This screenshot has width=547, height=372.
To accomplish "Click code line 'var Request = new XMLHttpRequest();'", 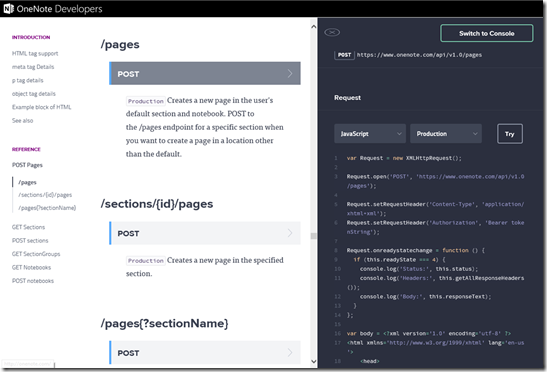I will (x=404, y=158).
